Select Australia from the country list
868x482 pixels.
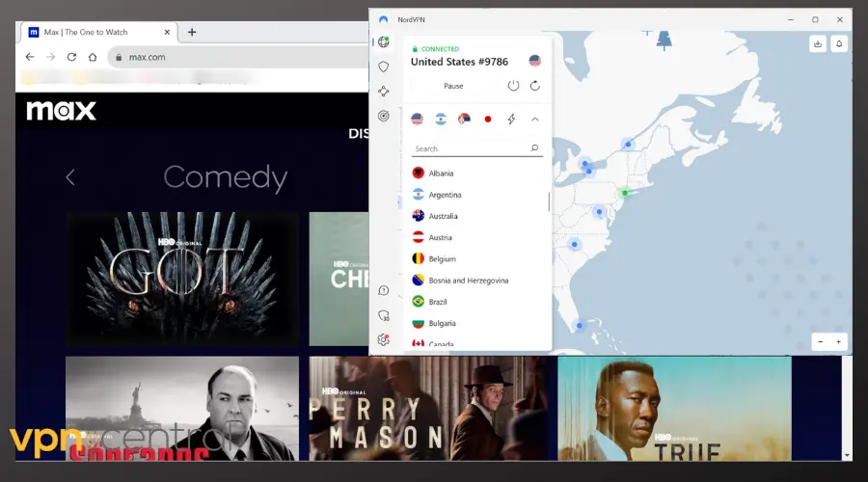click(x=444, y=216)
